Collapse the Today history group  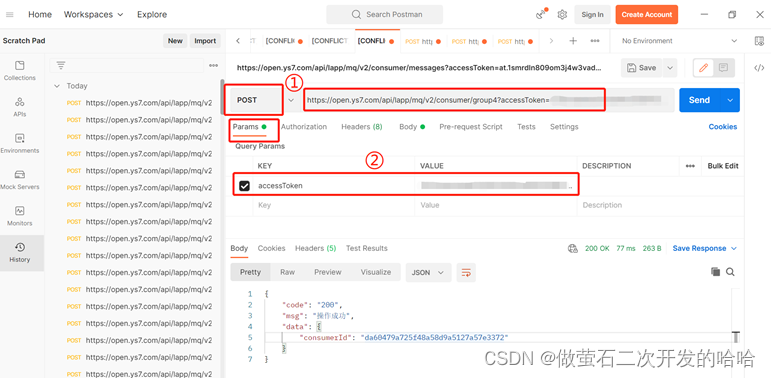pyautogui.click(x=57, y=86)
